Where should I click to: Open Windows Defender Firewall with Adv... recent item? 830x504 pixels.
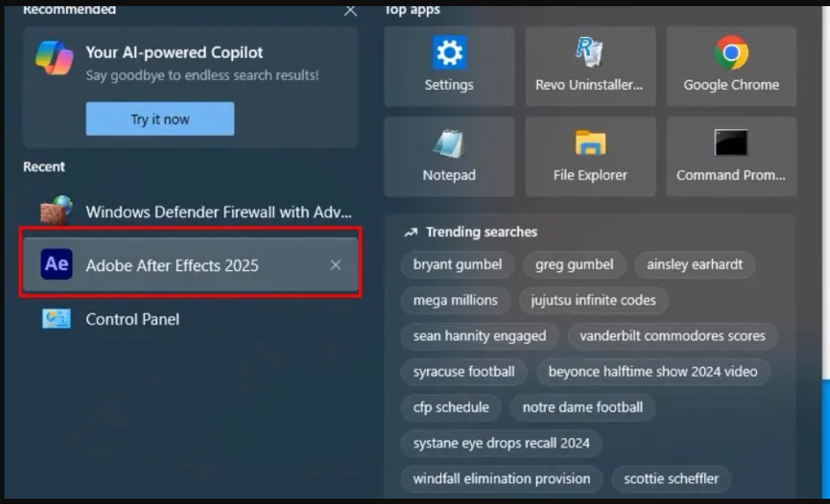pos(191,212)
